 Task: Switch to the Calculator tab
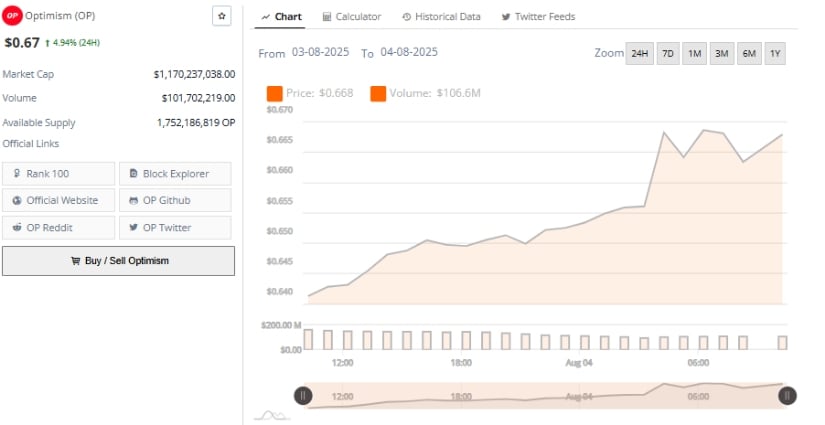point(351,17)
